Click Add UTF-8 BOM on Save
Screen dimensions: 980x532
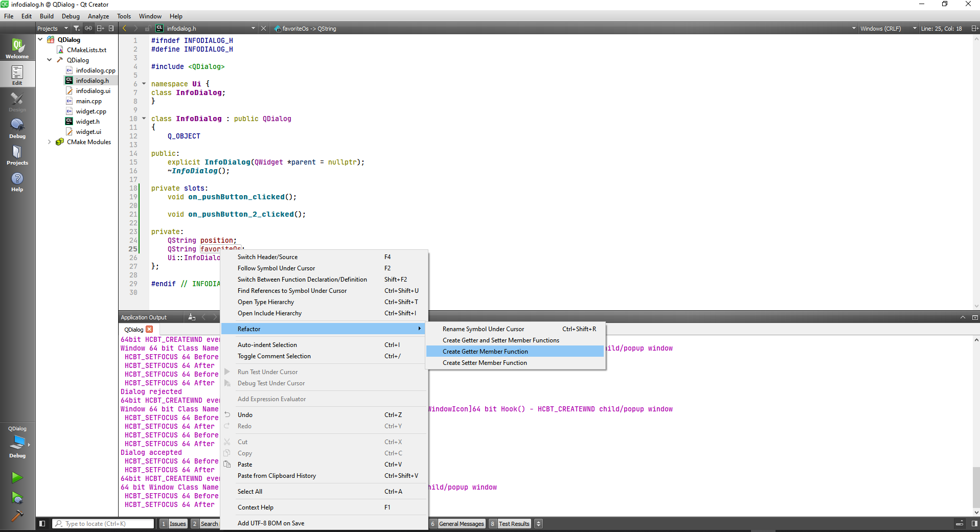tap(324, 523)
